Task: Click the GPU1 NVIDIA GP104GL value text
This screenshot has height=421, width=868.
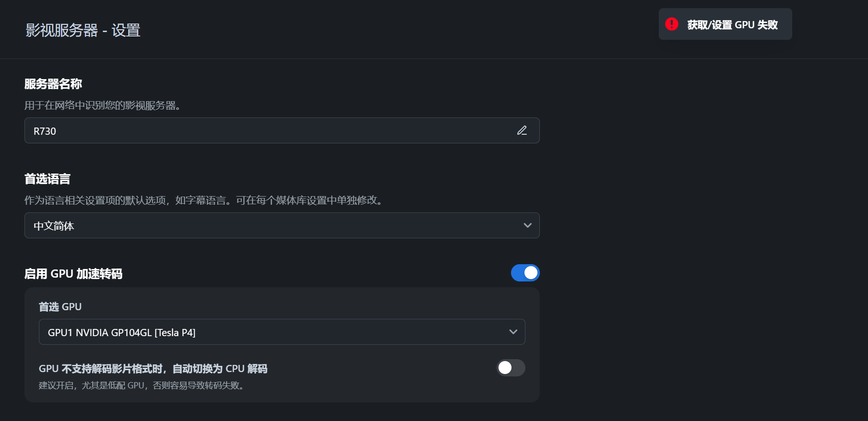Action: click(121, 332)
